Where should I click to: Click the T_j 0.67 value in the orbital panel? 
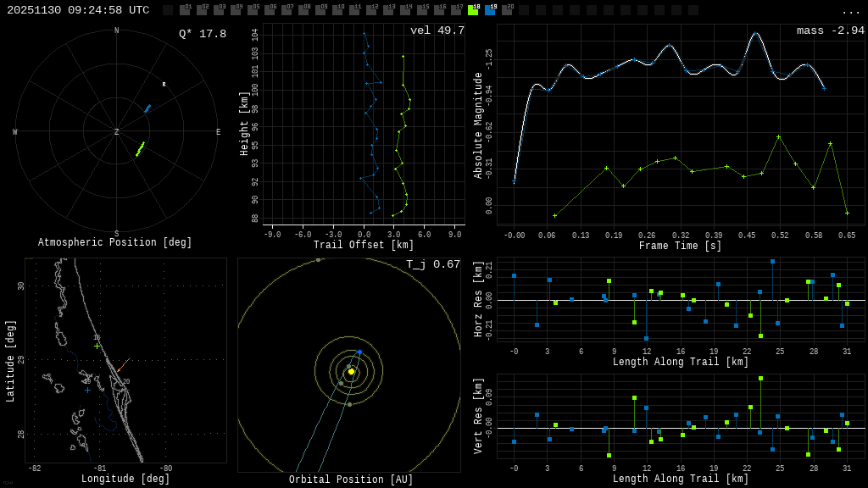pyautogui.click(x=432, y=264)
